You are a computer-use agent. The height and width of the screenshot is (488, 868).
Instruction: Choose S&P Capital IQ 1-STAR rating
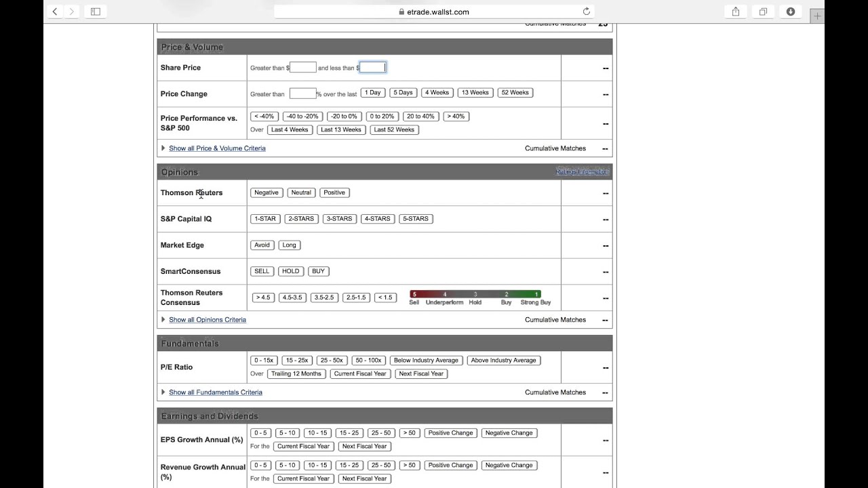(265, 219)
